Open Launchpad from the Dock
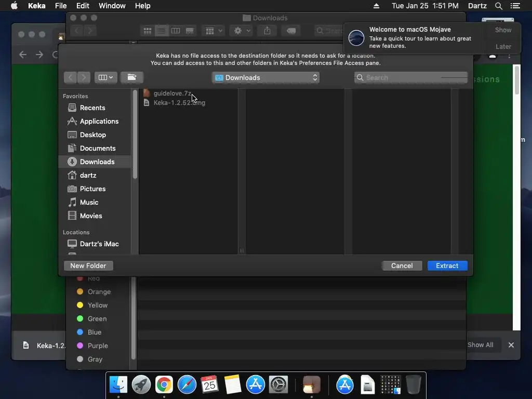 pyautogui.click(x=141, y=384)
